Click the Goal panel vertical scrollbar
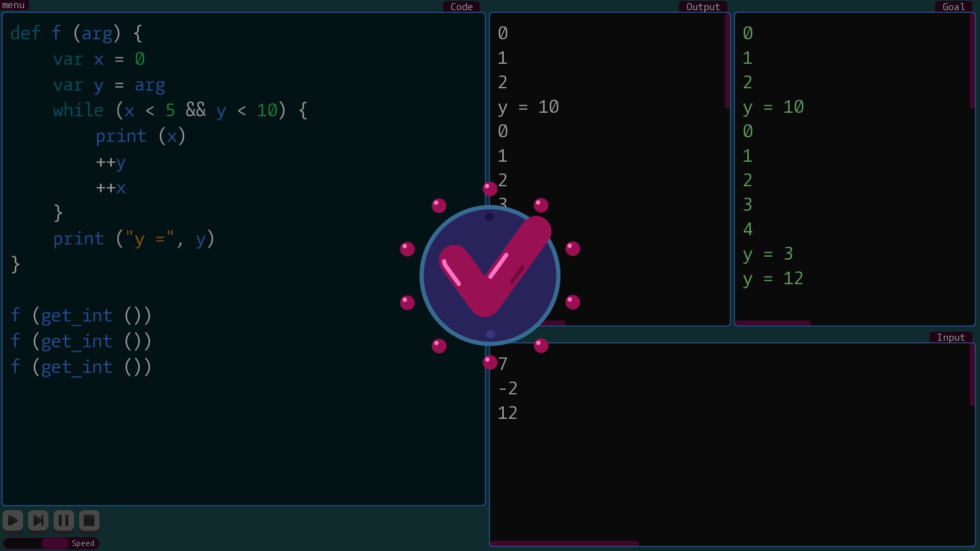The width and height of the screenshot is (980, 551). (972, 61)
